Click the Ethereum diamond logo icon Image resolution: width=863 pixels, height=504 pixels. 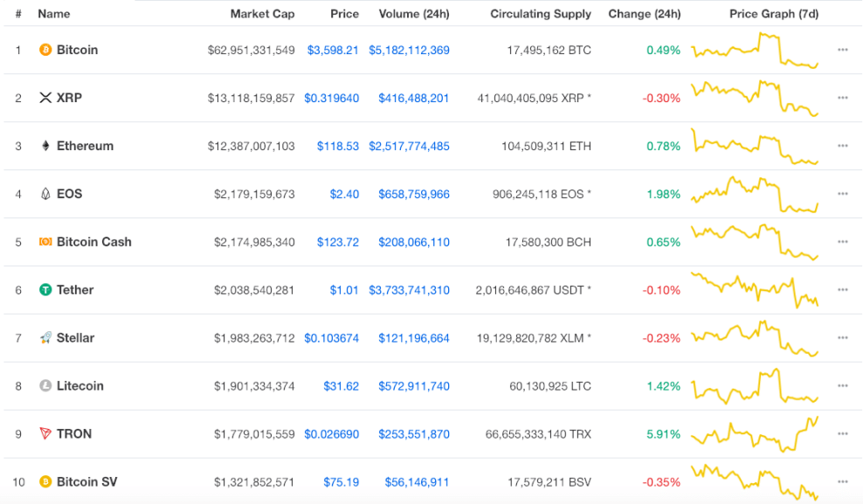[45, 146]
